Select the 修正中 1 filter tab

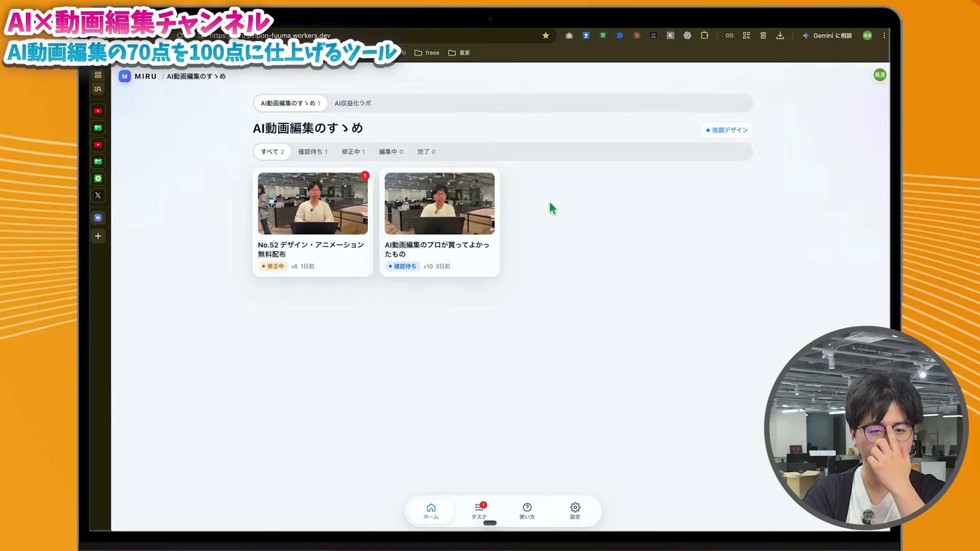pos(353,152)
